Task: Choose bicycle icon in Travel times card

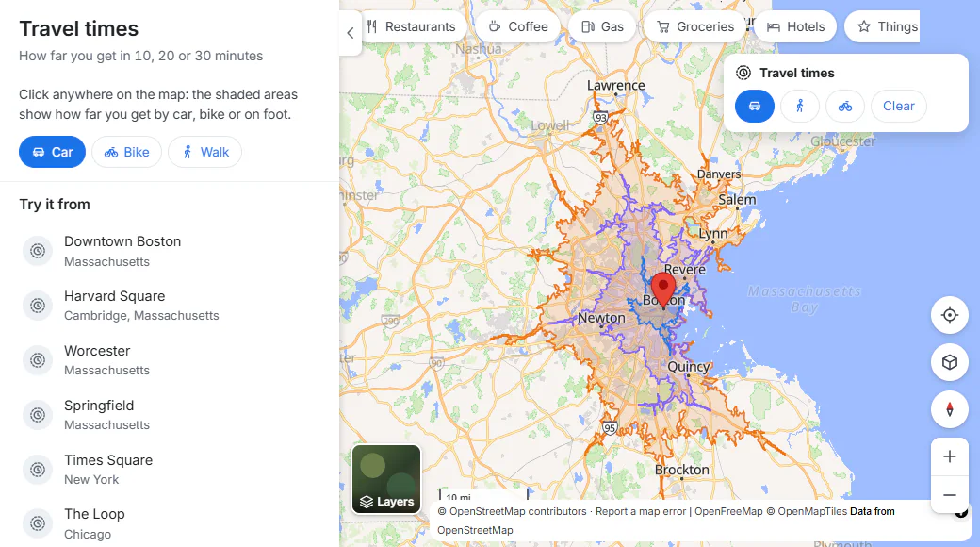Action: click(845, 106)
